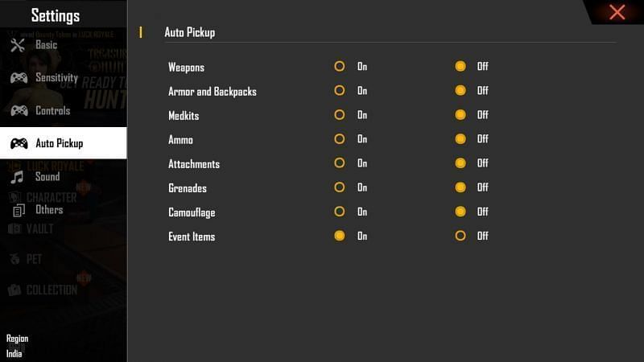The width and height of the screenshot is (644, 362).
Task: Select Off radio for Weapons
Action: coord(460,67)
